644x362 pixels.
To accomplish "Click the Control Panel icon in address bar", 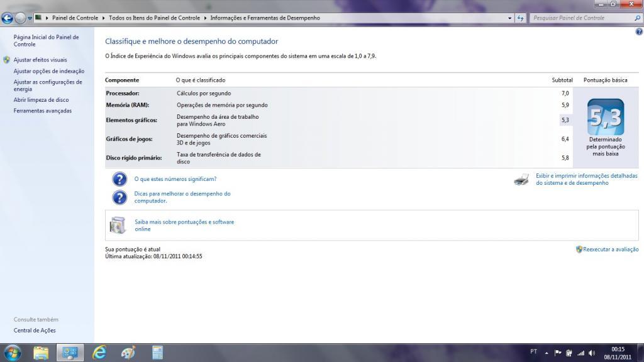I will click(38, 18).
